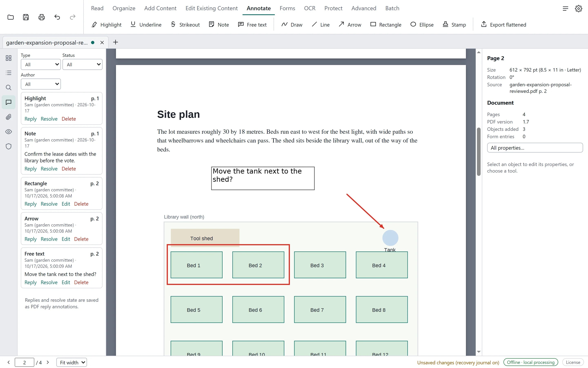588x368 pixels.
Task: Switch to the Organize tab
Action: tap(124, 8)
